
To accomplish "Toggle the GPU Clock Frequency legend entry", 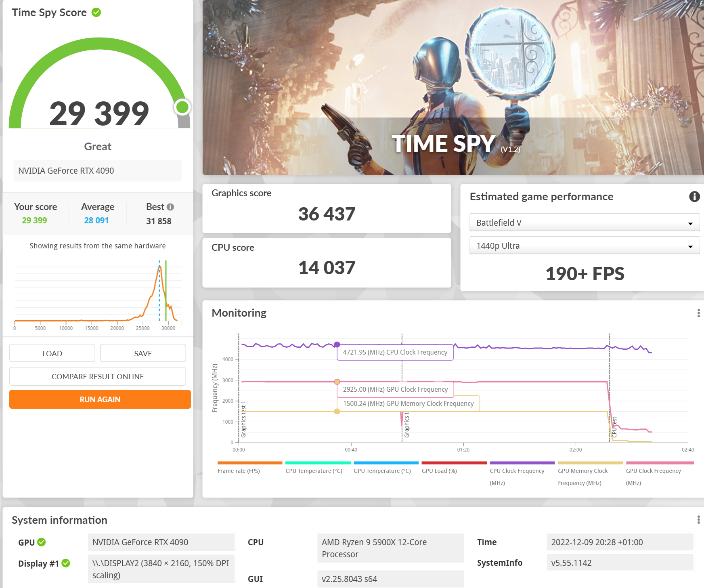I will point(660,473).
